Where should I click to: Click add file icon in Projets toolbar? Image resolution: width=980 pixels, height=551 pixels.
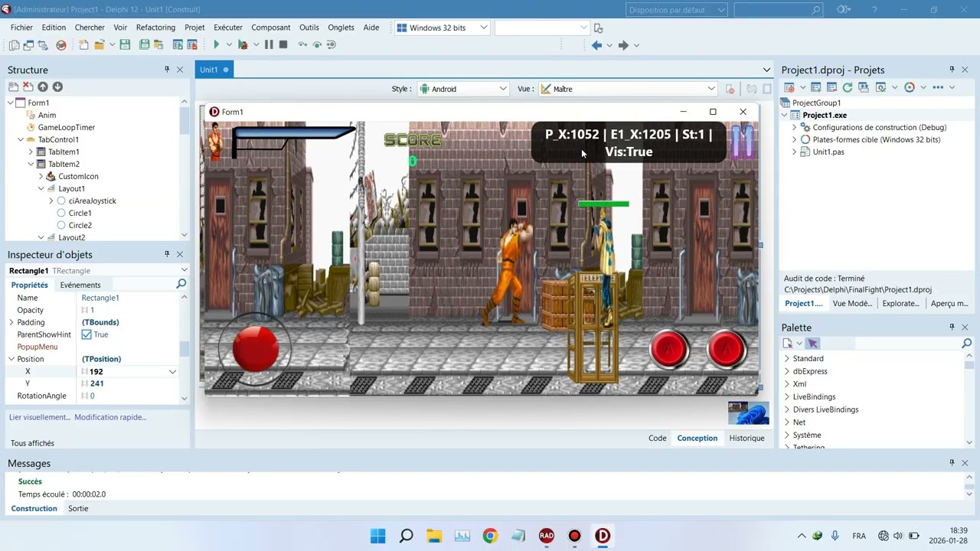pos(815,87)
